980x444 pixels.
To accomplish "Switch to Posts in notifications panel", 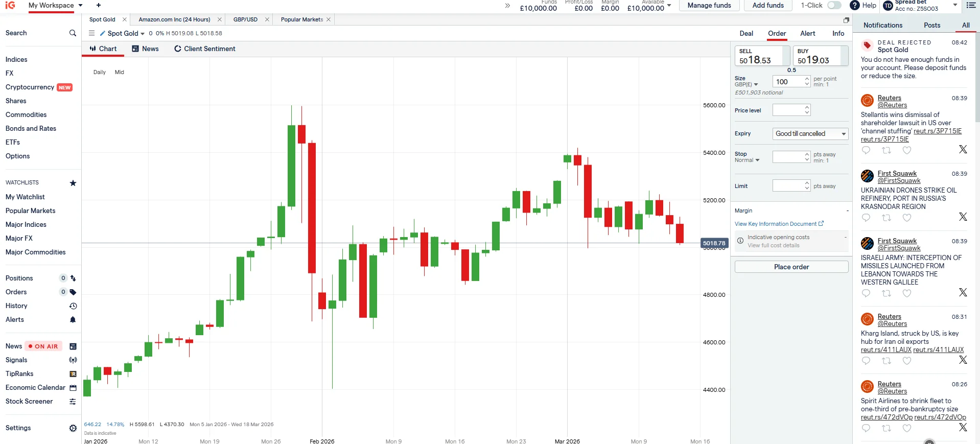I will click(932, 26).
